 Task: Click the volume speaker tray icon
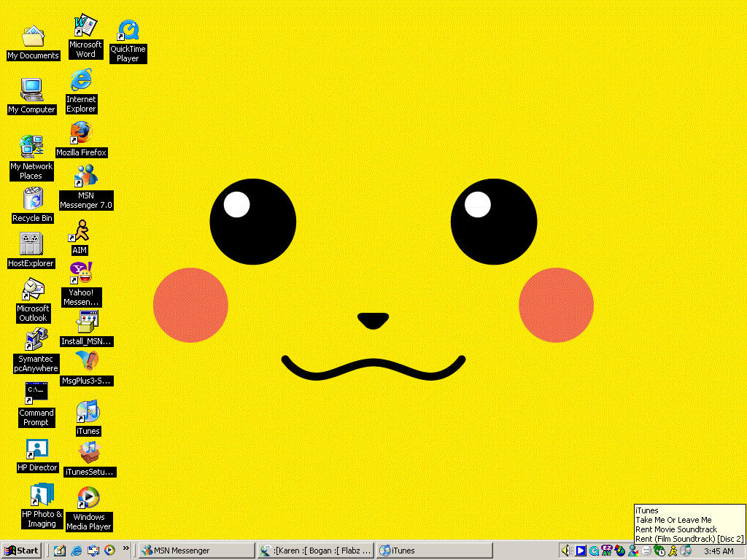565,551
